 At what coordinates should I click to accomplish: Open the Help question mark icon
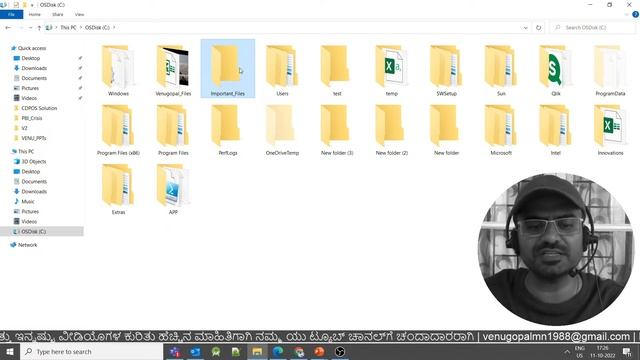636,14
